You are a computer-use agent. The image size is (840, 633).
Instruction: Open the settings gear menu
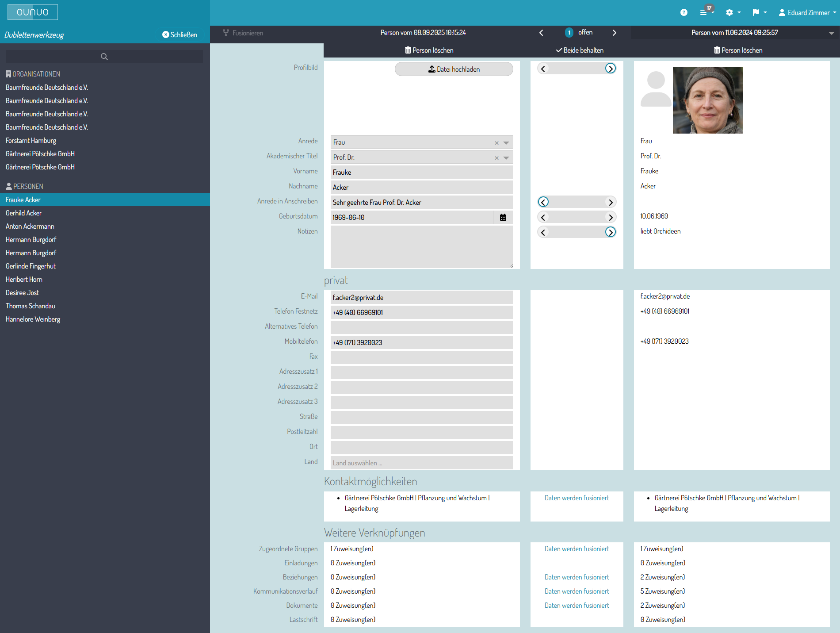pos(729,12)
